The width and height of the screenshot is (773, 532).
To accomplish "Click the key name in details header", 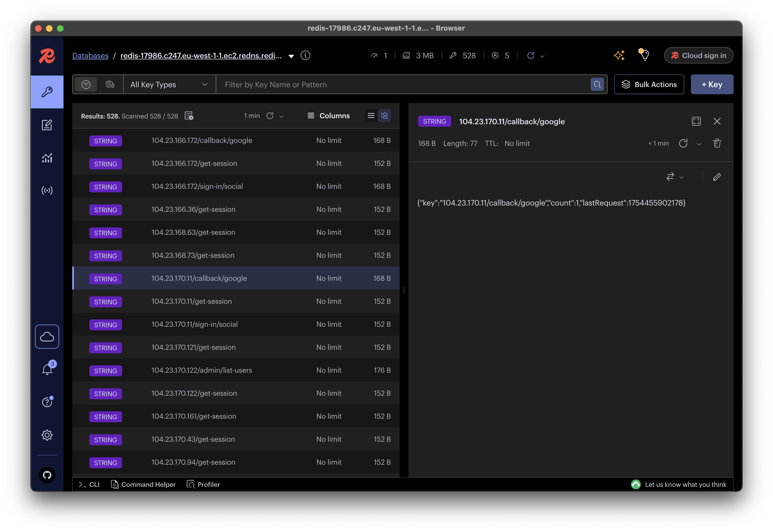I will tap(512, 121).
